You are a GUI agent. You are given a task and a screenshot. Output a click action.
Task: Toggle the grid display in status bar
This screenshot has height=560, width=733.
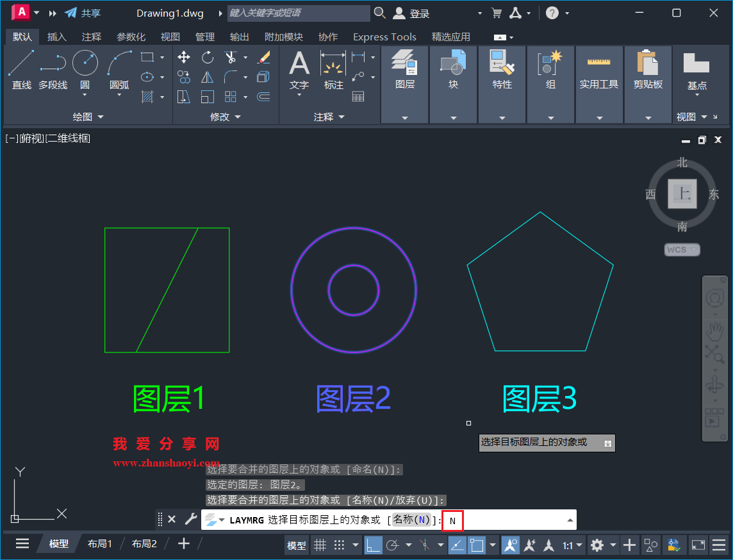point(318,545)
